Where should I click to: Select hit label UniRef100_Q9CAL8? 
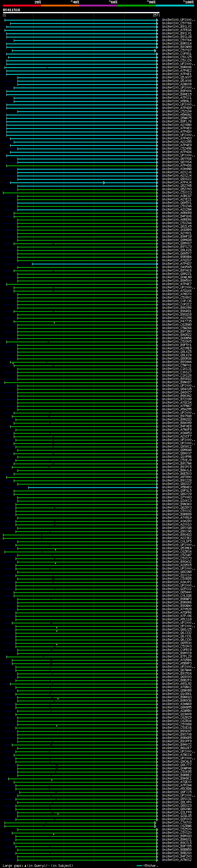pyautogui.click(x=177, y=761)
